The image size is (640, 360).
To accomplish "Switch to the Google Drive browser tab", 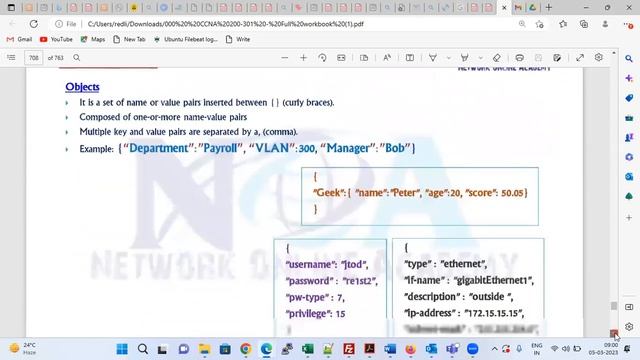I will pos(533,7).
